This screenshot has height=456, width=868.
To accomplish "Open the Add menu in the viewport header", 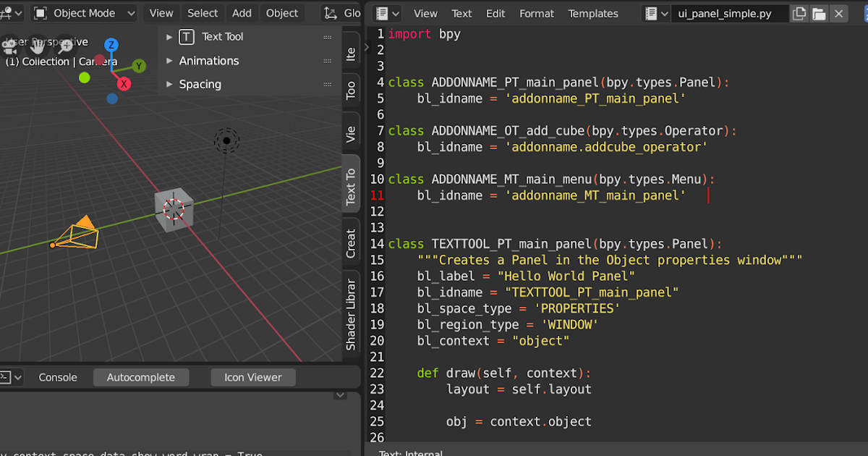I will point(242,13).
